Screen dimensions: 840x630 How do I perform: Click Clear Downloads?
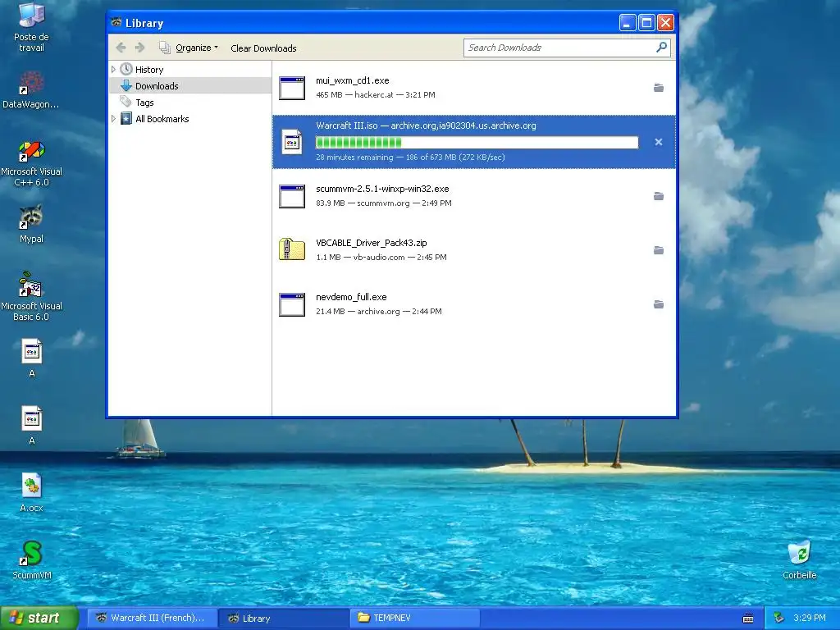[263, 48]
